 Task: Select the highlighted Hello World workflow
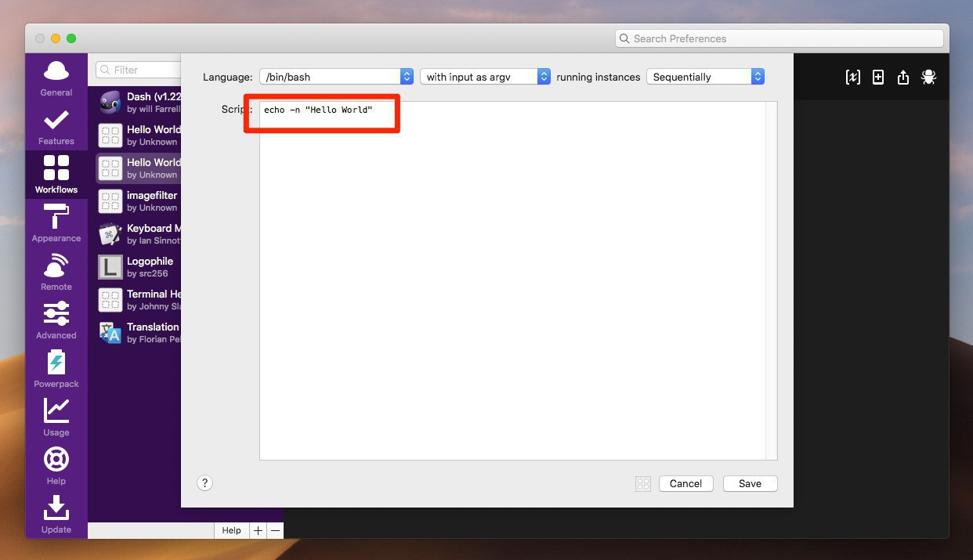pyautogui.click(x=138, y=168)
